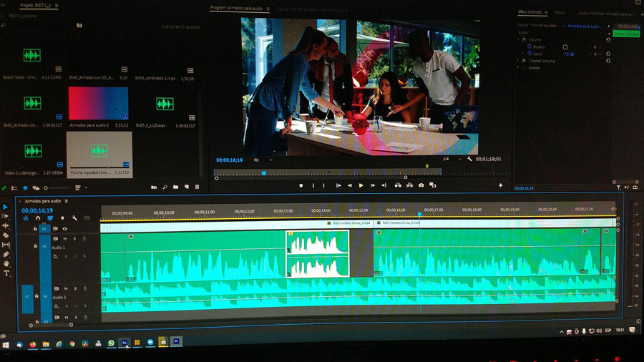Click Mark Out button in Program monitor
The image size is (644, 362).
click(323, 186)
